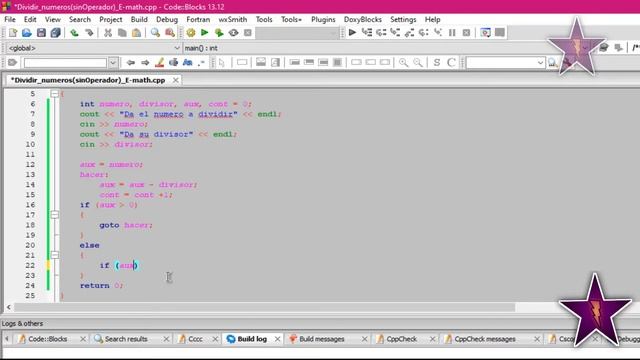
Task: Open the Search menu
Action: point(80,20)
